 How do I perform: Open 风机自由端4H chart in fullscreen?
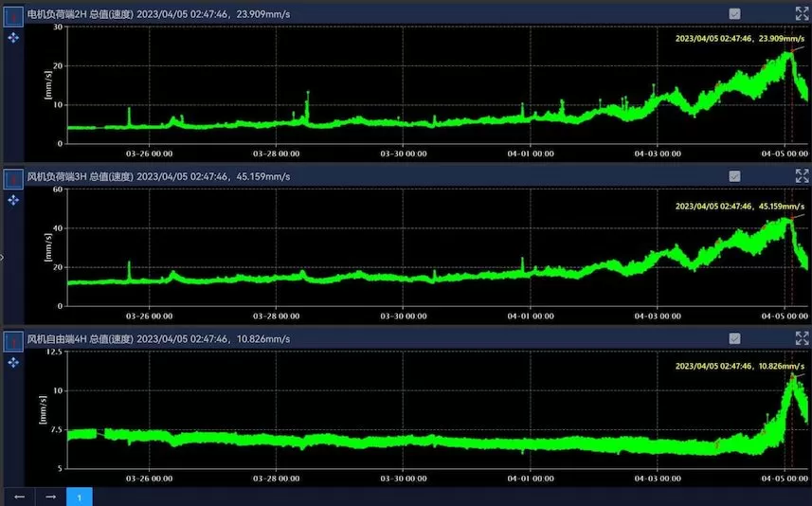pyautogui.click(x=802, y=337)
